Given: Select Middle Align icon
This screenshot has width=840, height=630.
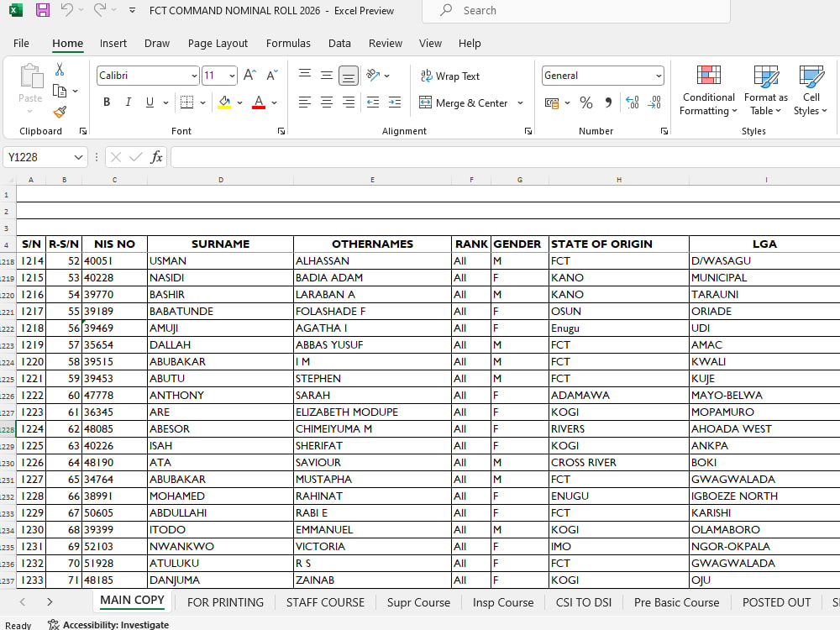Looking at the screenshot, I should click(x=326, y=75).
